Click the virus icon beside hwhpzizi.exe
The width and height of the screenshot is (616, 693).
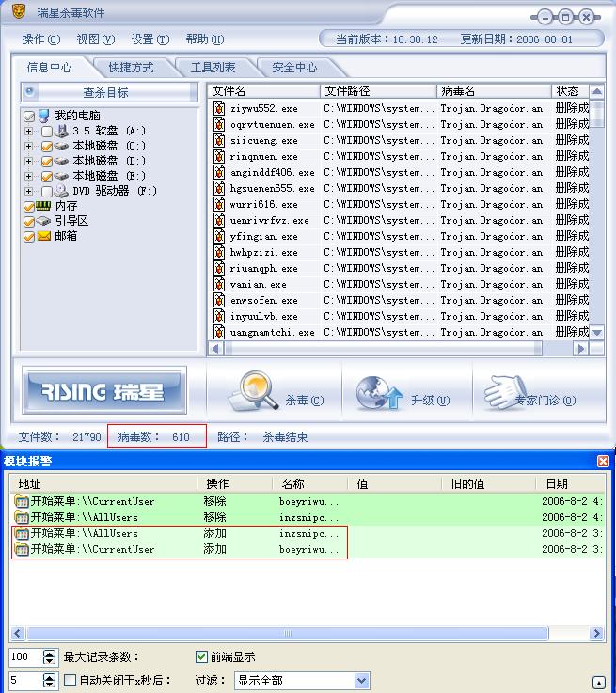[x=219, y=252]
